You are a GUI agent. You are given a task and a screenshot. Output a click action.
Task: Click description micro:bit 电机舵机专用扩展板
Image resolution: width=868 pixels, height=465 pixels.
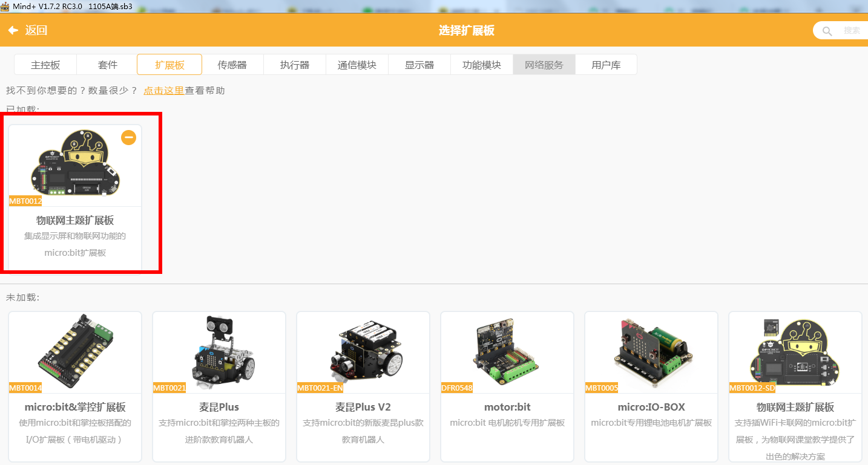coord(507,423)
